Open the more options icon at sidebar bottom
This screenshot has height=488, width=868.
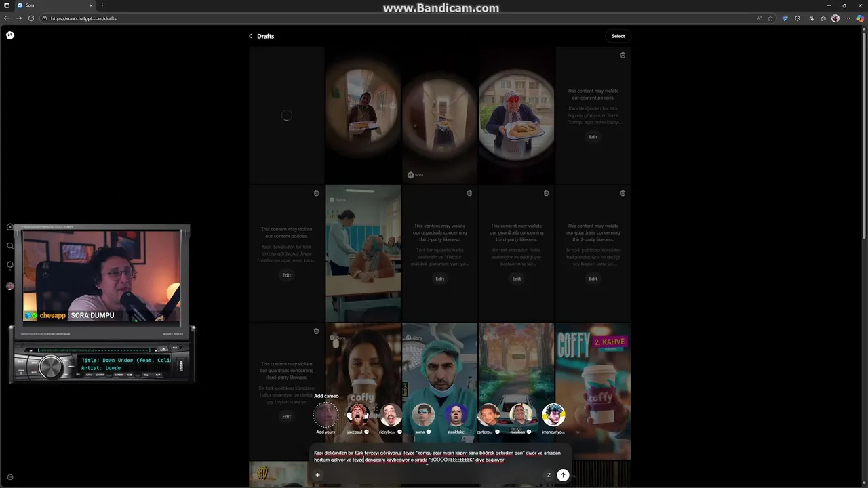pyautogui.click(x=10, y=477)
